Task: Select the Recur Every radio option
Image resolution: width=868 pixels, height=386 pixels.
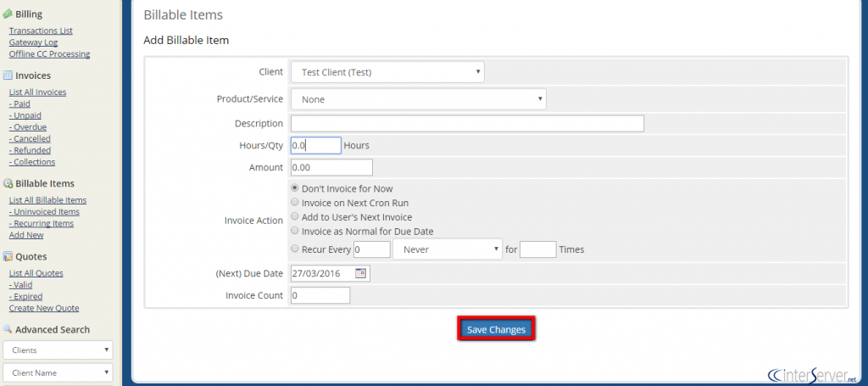Action: coord(295,249)
